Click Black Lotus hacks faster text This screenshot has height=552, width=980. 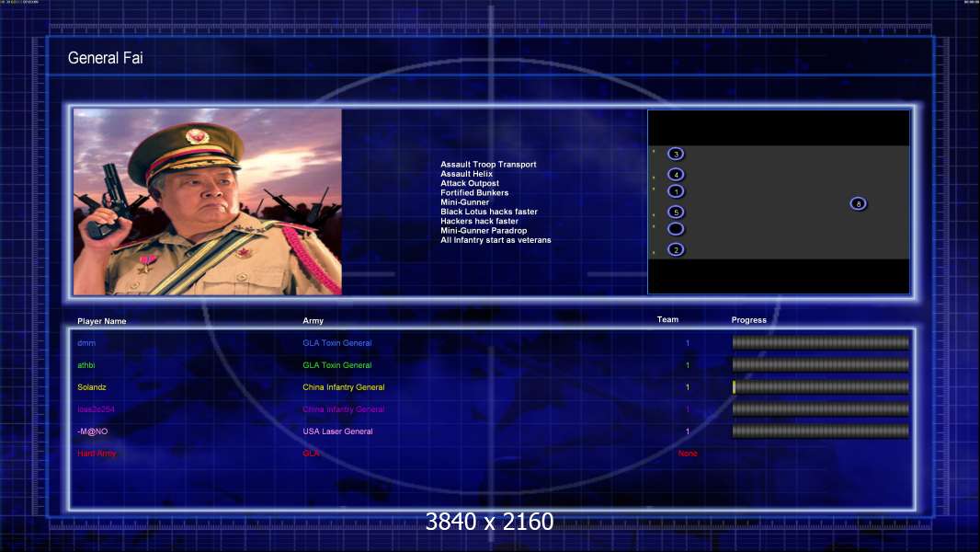tap(489, 212)
